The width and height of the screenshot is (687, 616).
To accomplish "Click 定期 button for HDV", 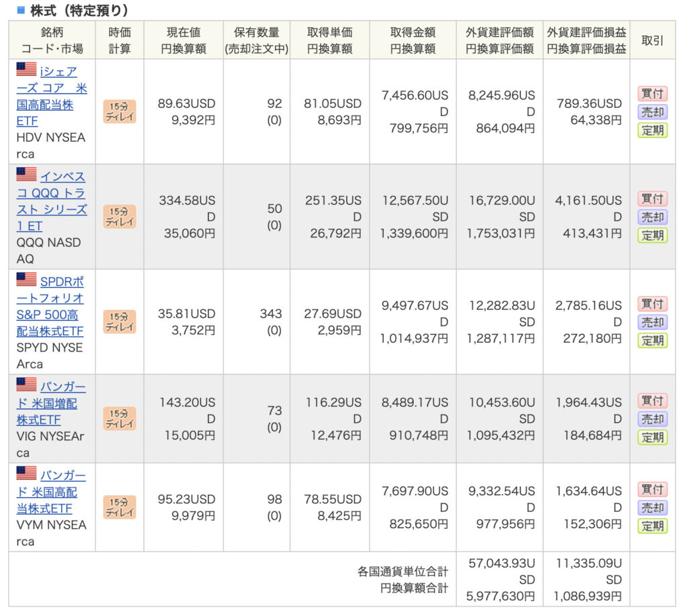I will [x=652, y=131].
